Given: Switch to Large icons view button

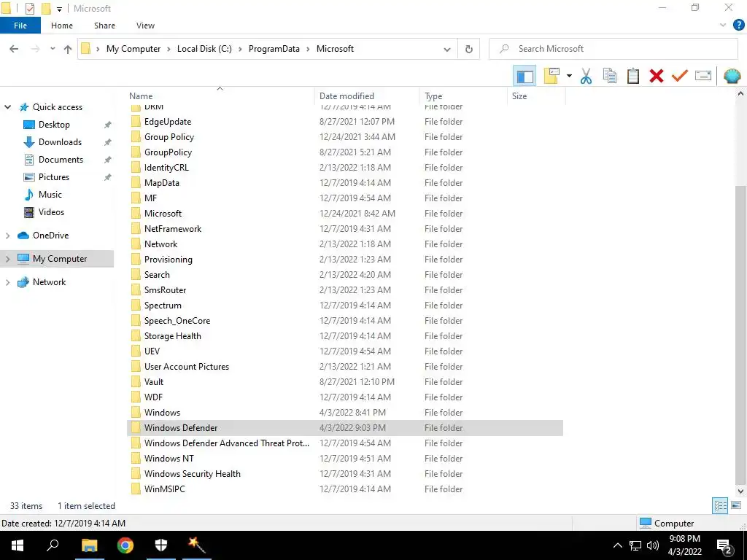Looking at the screenshot, I should pos(736,506).
